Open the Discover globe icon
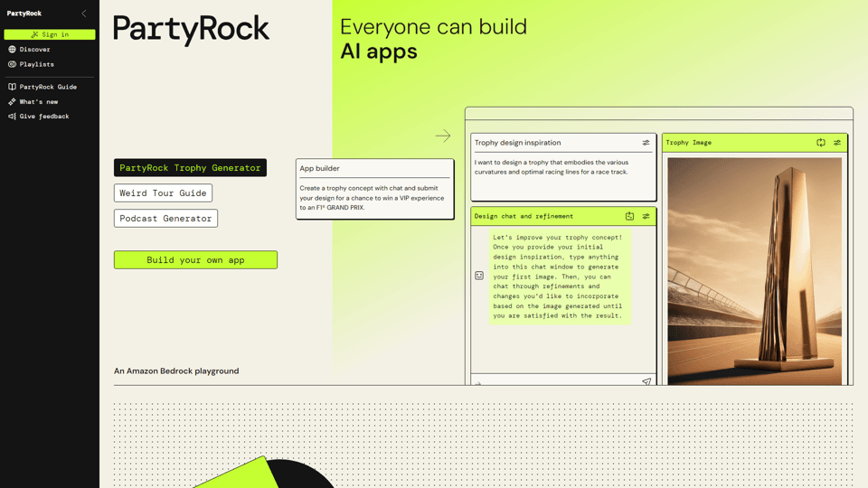Image resolution: width=868 pixels, height=488 pixels. pyautogui.click(x=12, y=49)
